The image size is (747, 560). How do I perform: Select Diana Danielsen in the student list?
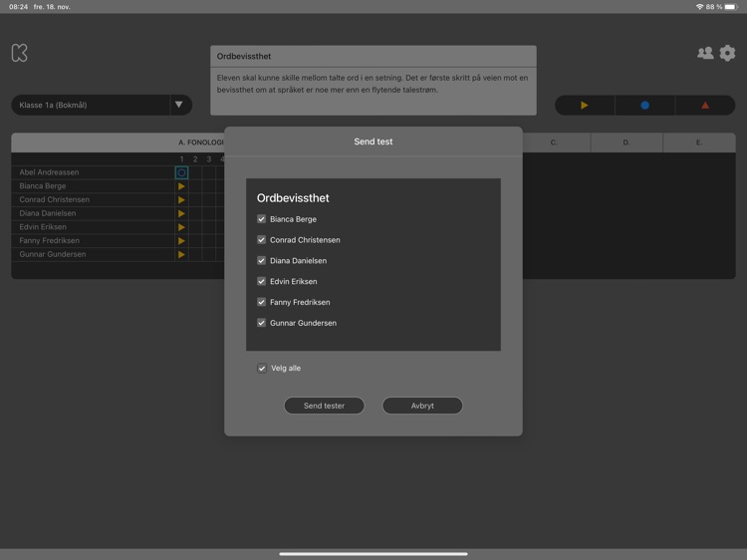(48, 213)
